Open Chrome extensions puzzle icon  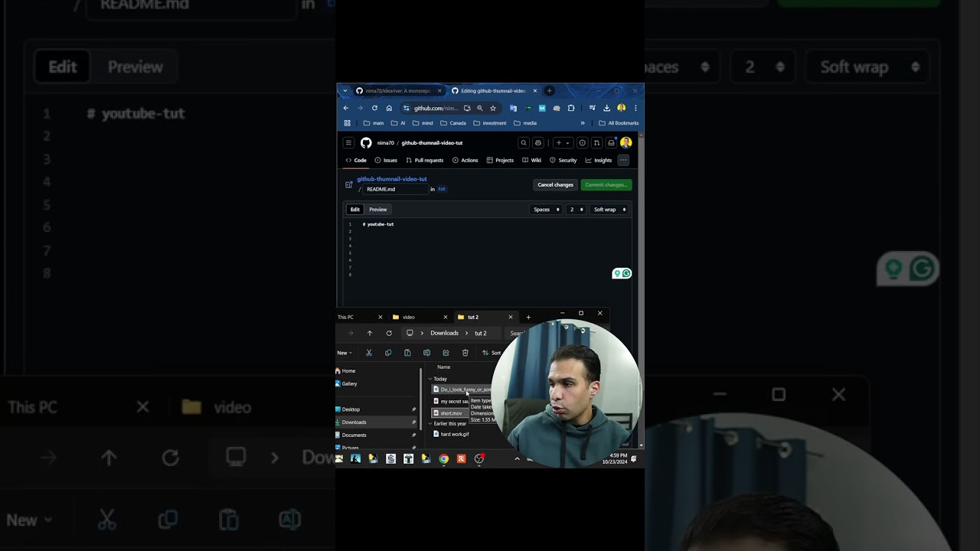point(571,108)
